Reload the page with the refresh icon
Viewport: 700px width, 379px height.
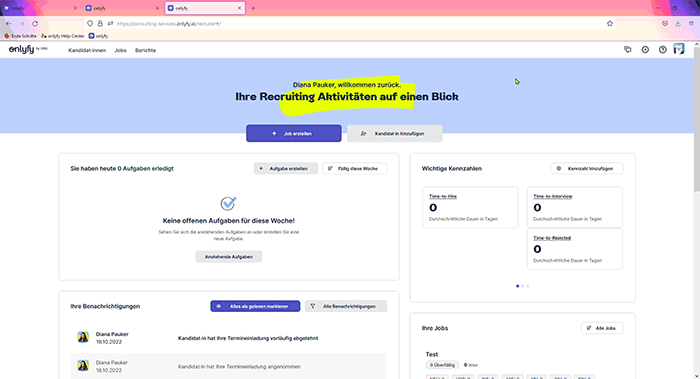point(35,24)
